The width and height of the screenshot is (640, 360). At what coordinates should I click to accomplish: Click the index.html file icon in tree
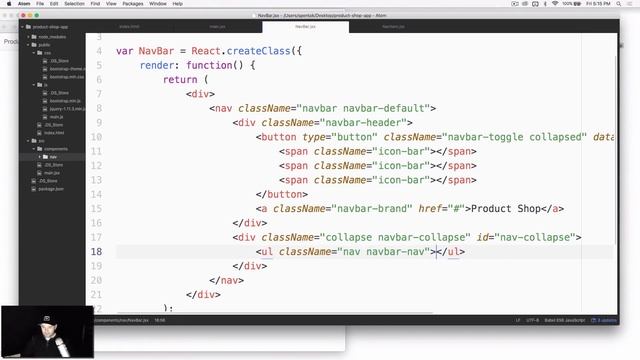click(x=40, y=133)
